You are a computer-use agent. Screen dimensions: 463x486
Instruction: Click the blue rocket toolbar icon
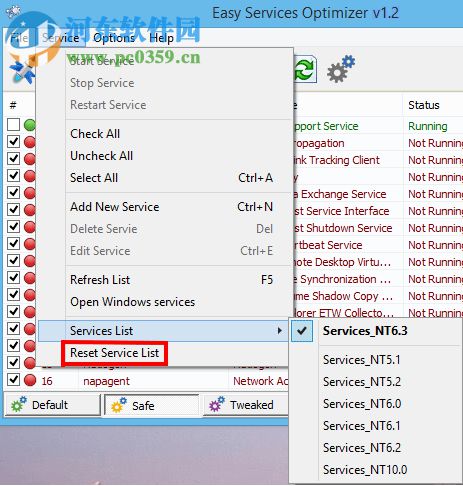coord(22,72)
